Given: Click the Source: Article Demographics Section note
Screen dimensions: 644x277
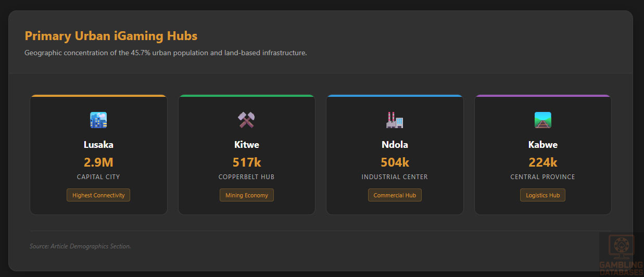Looking at the screenshot, I should 80,246.
